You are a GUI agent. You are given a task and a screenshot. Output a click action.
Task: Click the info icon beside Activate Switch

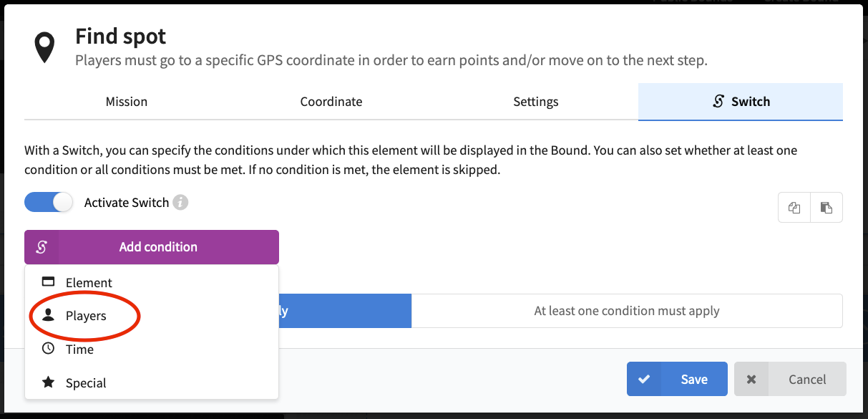181,203
